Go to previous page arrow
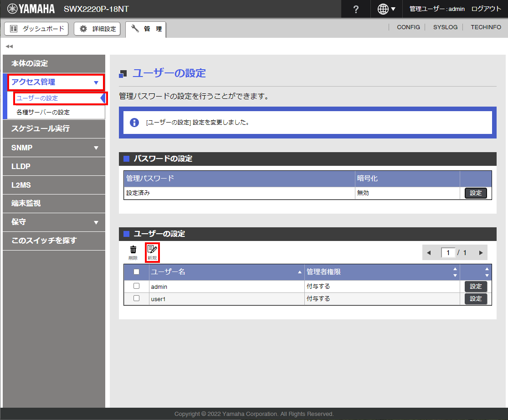Image resolution: width=508 pixels, height=420 pixels. [429, 253]
